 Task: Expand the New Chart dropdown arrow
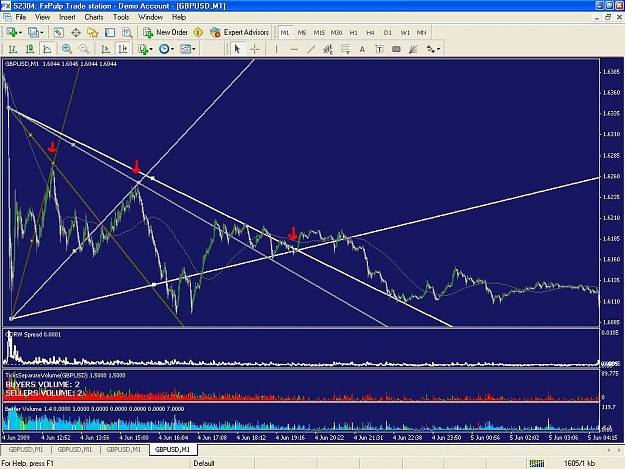point(20,33)
